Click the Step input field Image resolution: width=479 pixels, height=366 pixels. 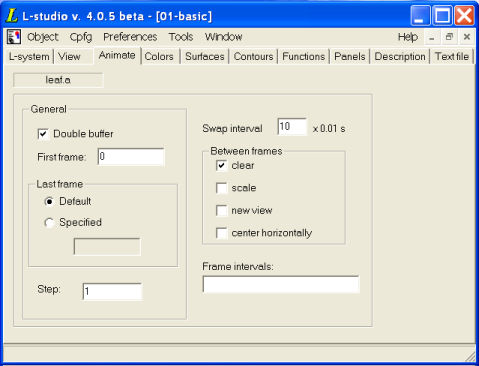point(112,291)
